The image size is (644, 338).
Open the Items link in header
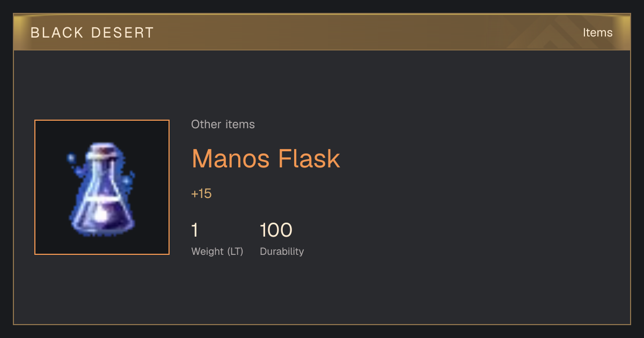click(597, 33)
